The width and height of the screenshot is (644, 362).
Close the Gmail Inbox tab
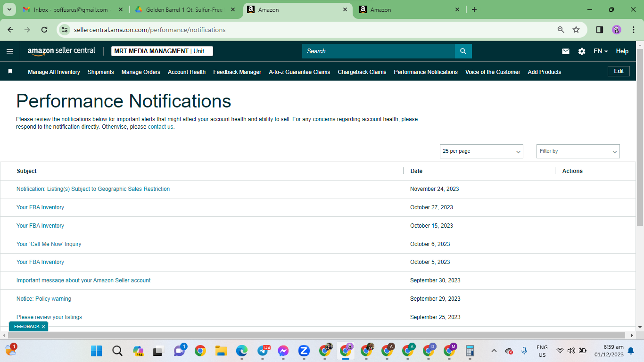click(122, 9)
